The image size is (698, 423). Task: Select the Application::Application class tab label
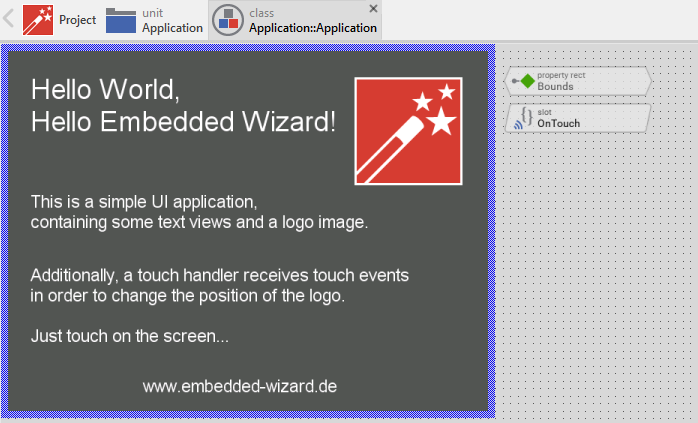(x=312, y=28)
